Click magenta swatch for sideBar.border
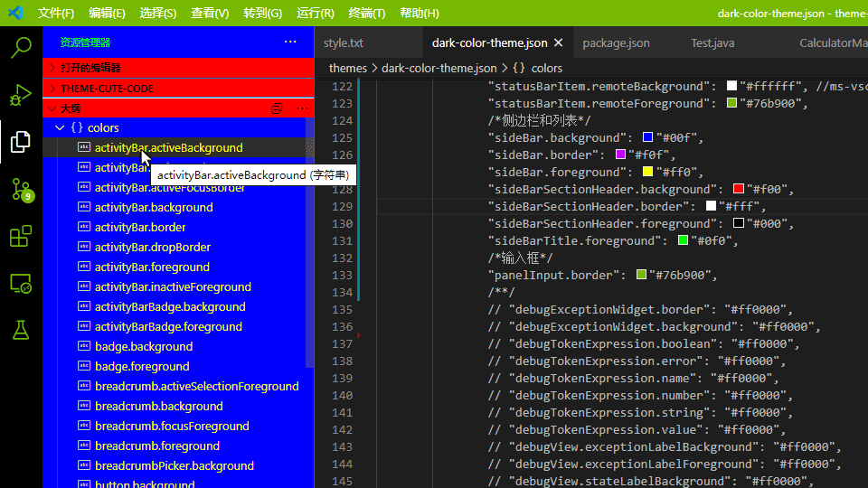The width and height of the screenshot is (868, 488). pyautogui.click(x=620, y=155)
